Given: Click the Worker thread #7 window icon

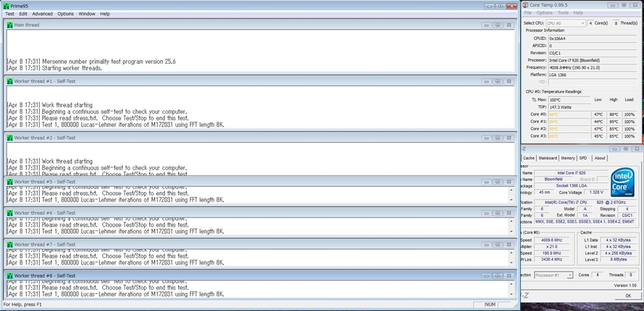Looking at the screenshot, I should point(10,245).
